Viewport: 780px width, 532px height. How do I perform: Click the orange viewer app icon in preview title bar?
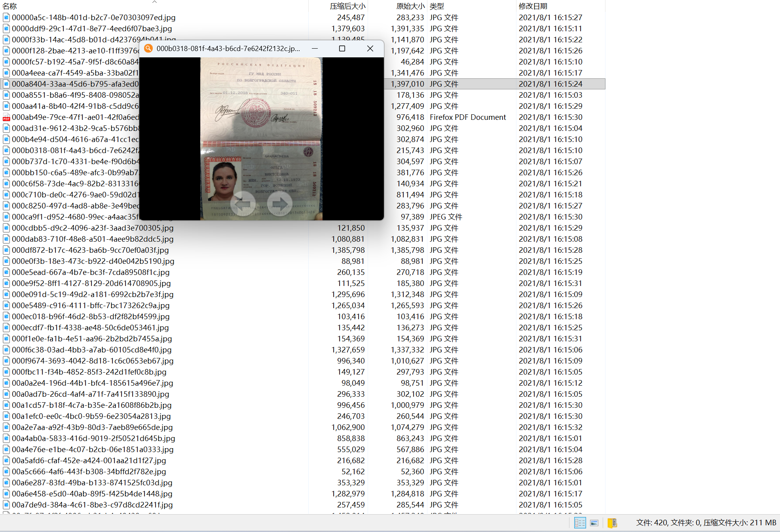point(148,48)
